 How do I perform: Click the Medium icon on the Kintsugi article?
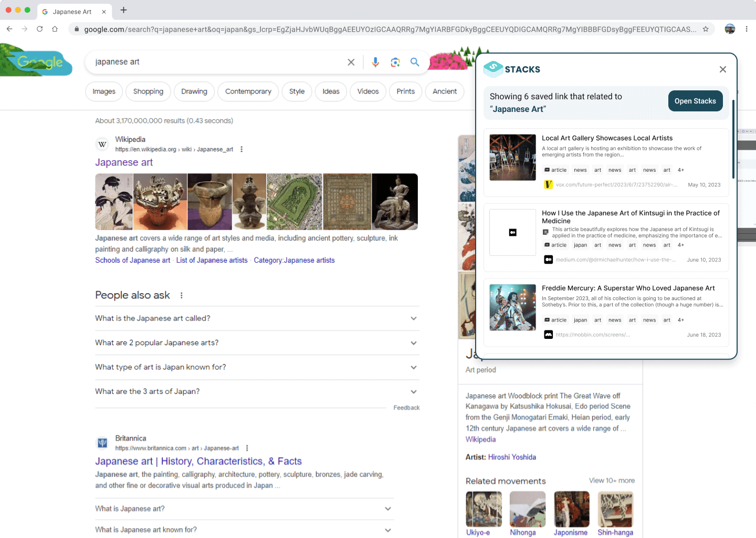(548, 260)
